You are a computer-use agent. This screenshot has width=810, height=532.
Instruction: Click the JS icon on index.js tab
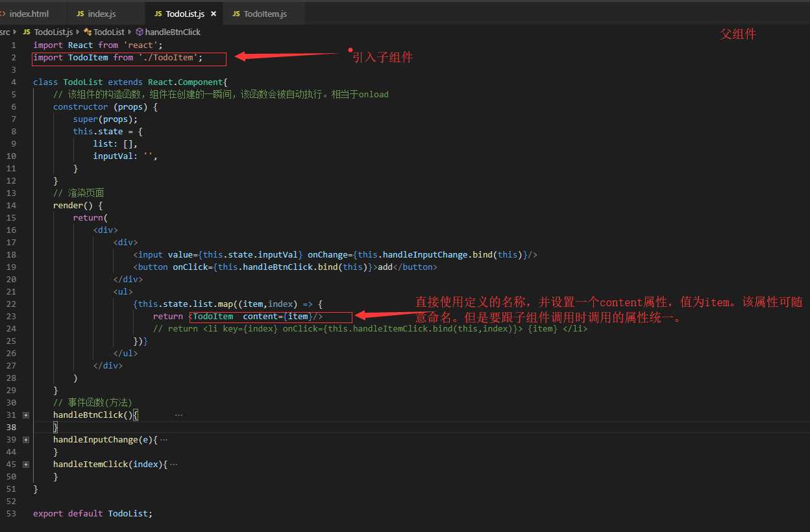pos(80,14)
